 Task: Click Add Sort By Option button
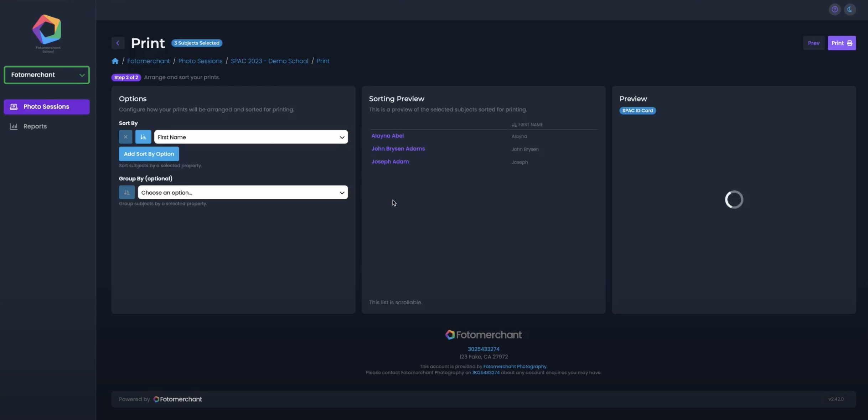(149, 154)
